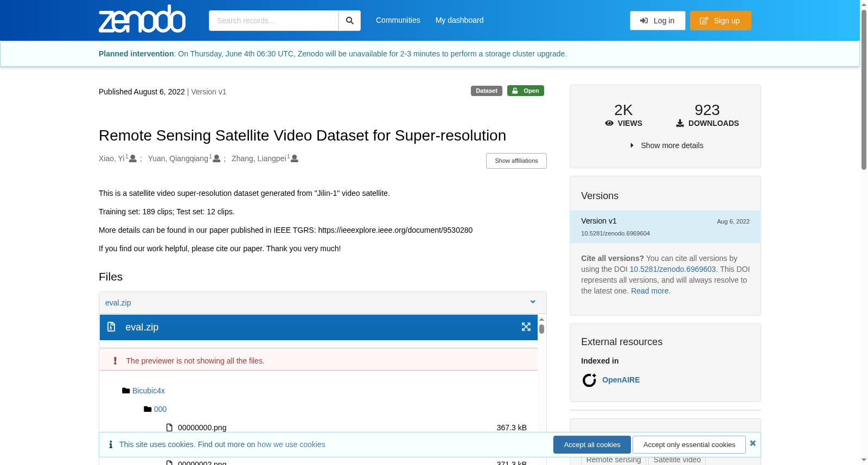This screenshot has height=465, width=868.
Task: Open My dashboard
Action: point(459,20)
